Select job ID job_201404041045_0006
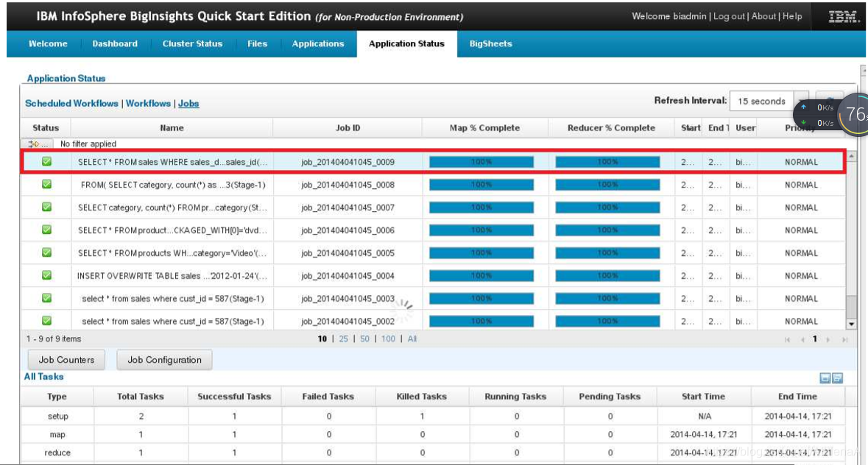 347,230
